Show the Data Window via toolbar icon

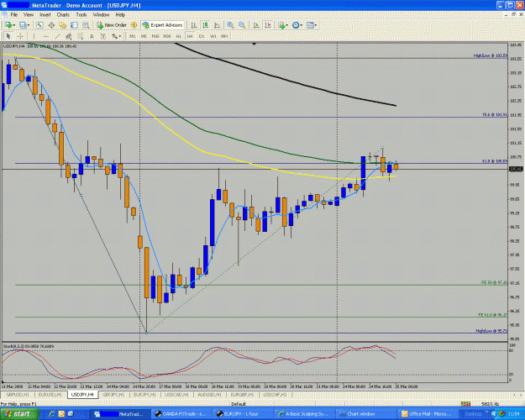point(51,25)
